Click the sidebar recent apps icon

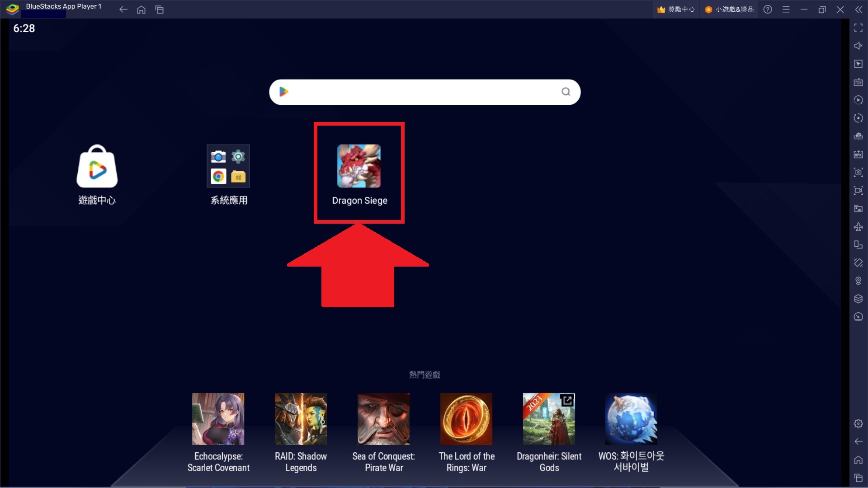(x=858, y=478)
